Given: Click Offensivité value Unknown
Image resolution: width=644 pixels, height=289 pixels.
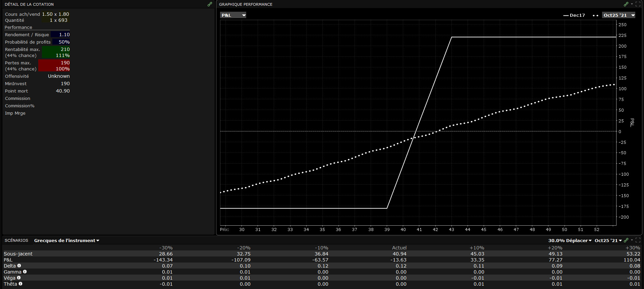Looking at the screenshot, I should coord(59,76).
